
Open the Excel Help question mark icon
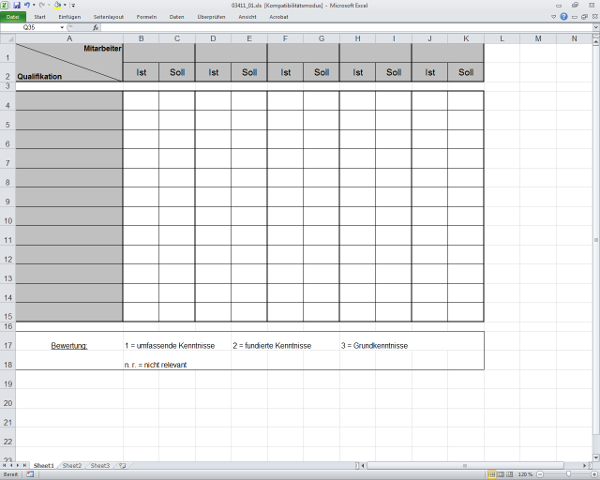click(564, 17)
